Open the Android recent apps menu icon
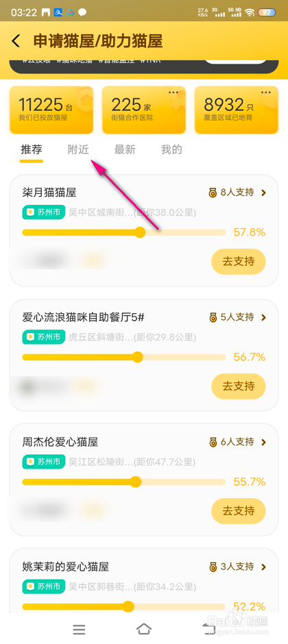The width and height of the screenshot is (288, 644). (79, 629)
